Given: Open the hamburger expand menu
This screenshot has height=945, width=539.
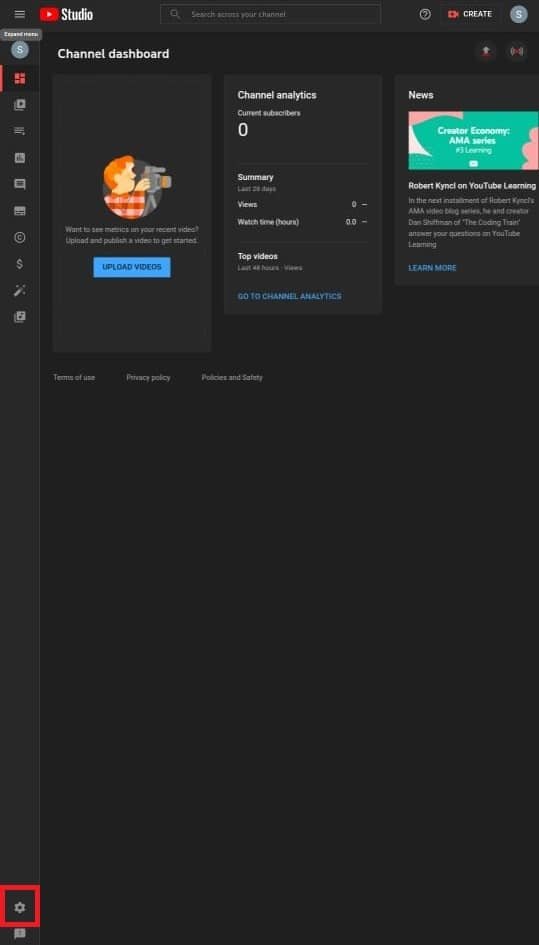Looking at the screenshot, I should click(x=20, y=14).
